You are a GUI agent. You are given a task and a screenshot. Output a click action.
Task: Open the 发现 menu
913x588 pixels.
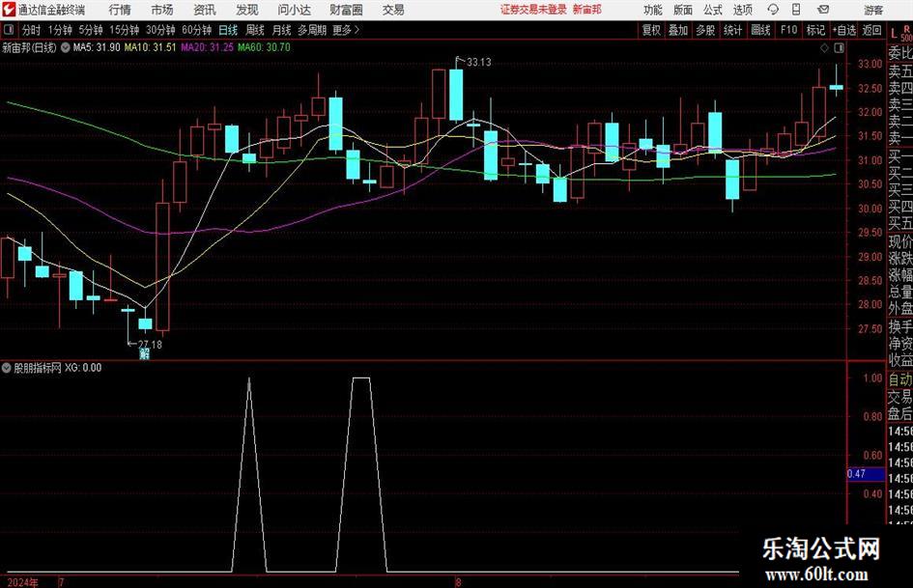(247, 10)
